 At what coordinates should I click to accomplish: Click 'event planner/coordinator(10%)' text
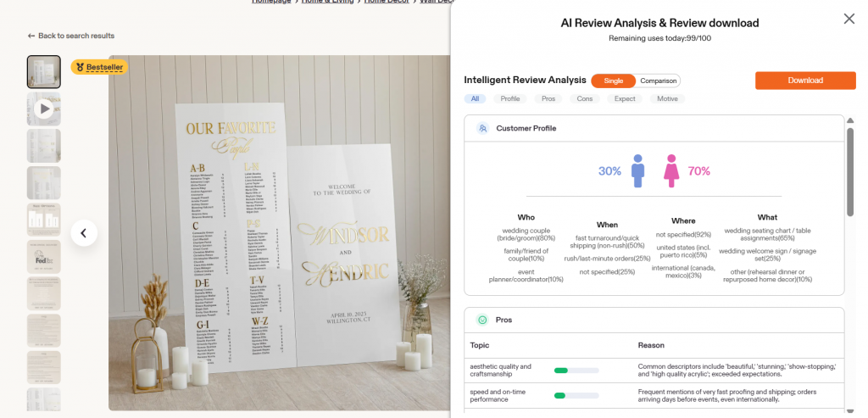pyautogui.click(x=526, y=276)
